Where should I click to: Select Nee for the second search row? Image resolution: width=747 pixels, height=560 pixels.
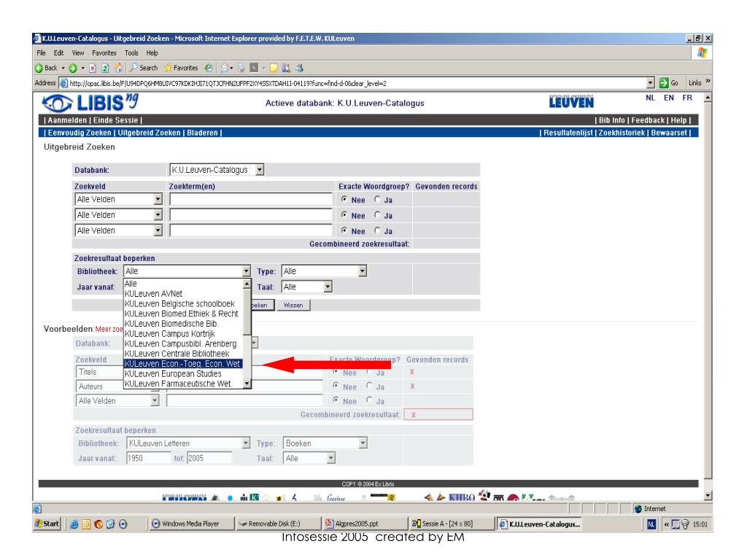click(x=344, y=215)
